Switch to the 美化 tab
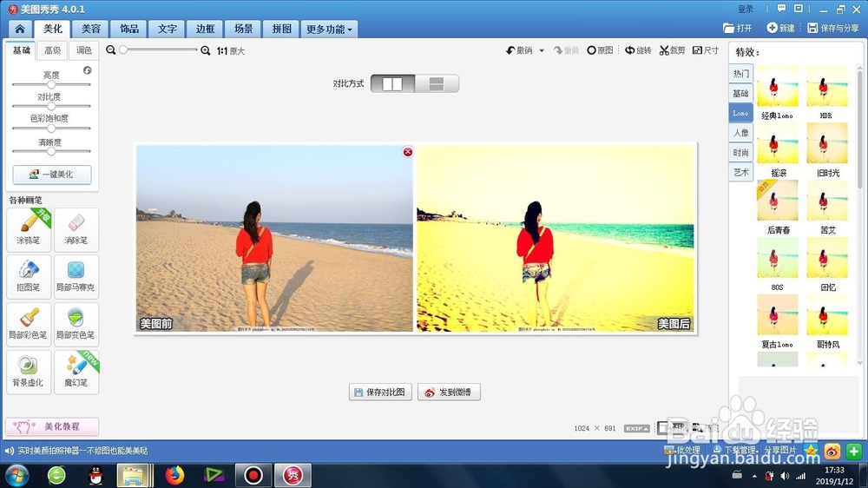The width and height of the screenshot is (868, 488). coord(53,29)
